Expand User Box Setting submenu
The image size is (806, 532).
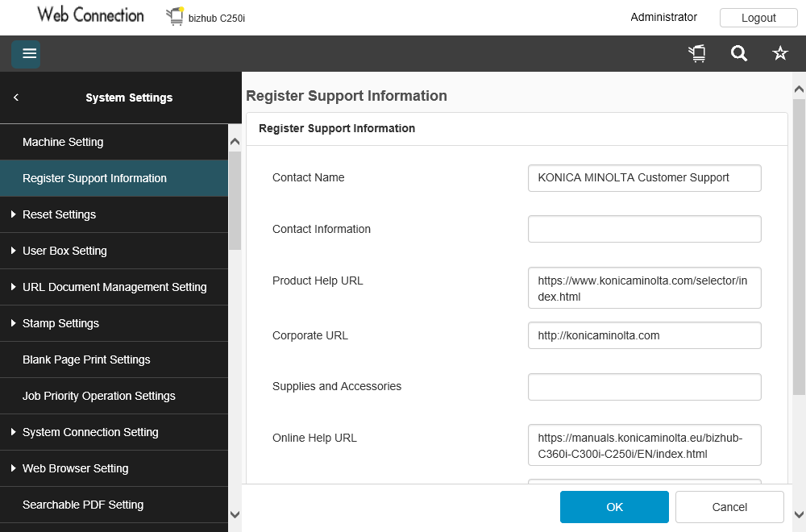tap(64, 251)
